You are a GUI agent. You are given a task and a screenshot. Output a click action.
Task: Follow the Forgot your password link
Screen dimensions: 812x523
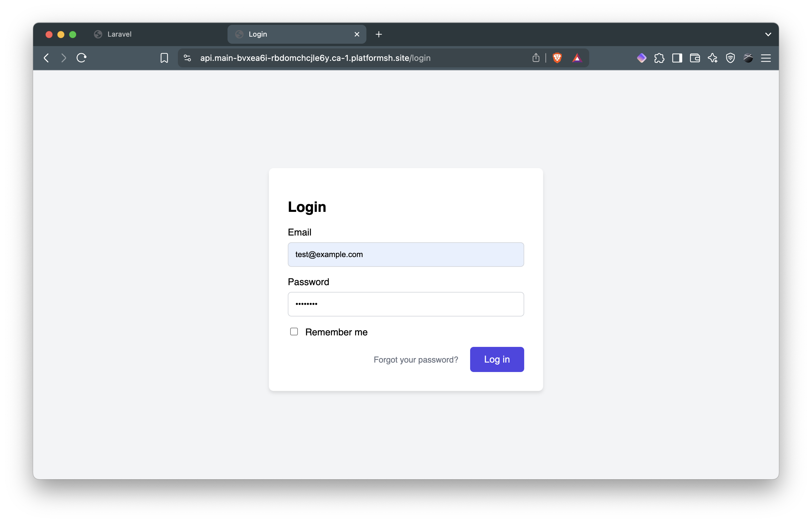[416, 360]
